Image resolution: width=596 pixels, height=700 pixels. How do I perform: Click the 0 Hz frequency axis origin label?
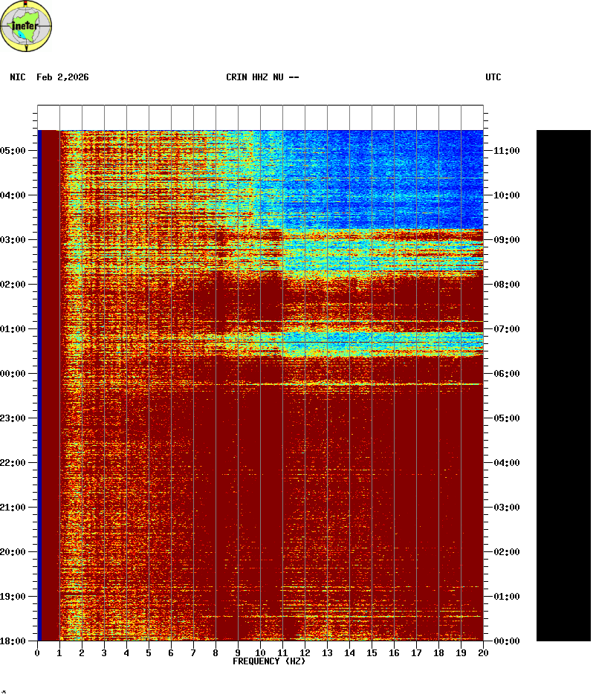pos(37,652)
